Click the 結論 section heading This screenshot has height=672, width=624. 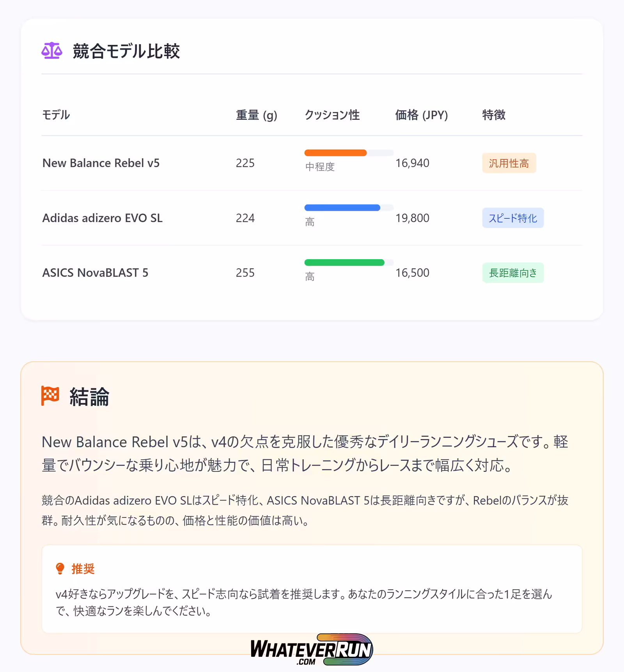click(89, 397)
